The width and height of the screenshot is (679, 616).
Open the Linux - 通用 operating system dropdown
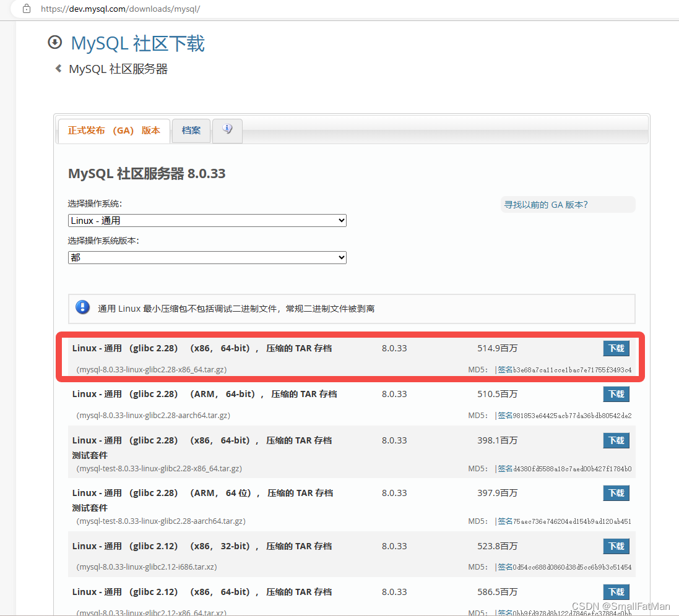pos(207,221)
